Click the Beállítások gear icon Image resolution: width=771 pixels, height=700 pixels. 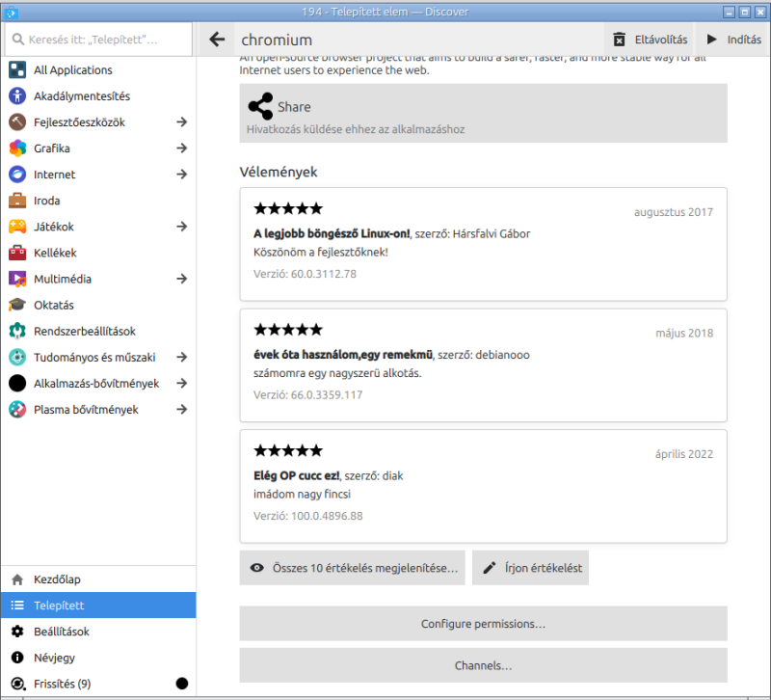17,632
